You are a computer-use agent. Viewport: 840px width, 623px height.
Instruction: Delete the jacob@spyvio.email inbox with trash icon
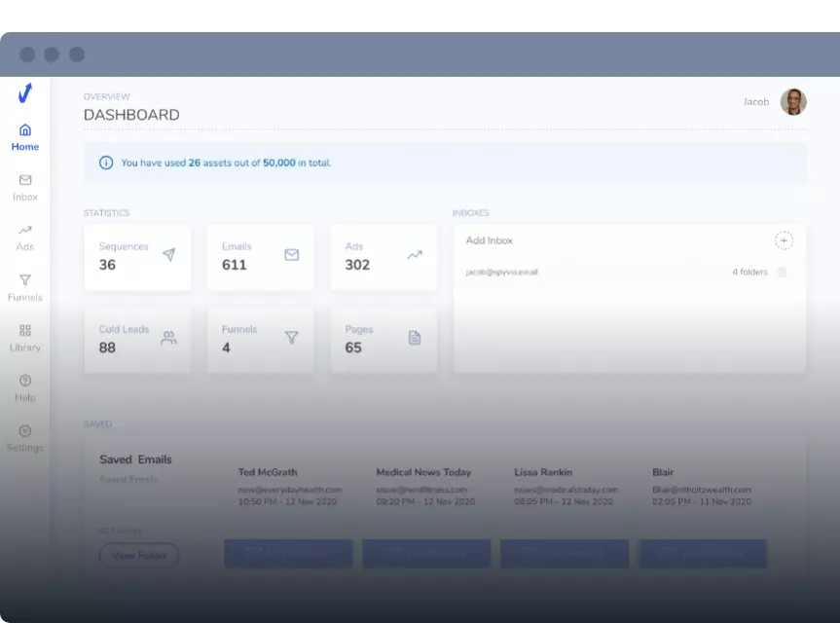pyautogui.click(x=783, y=273)
